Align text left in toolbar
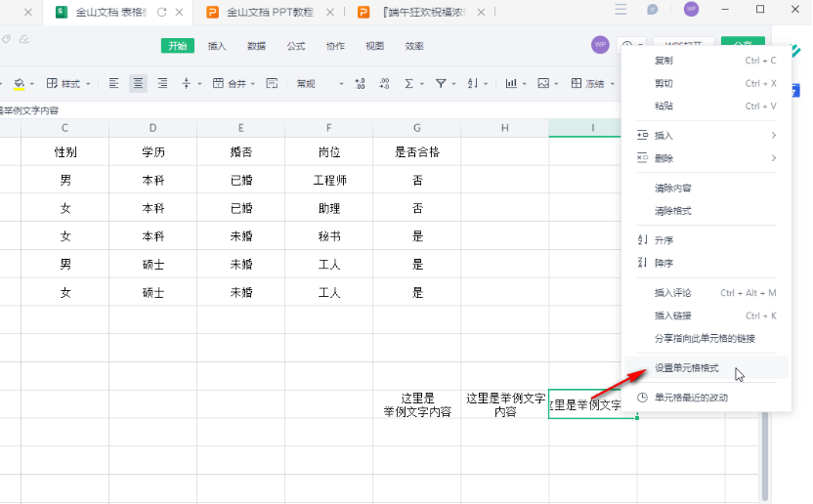Image resolution: width=813 pixels, height=504 pixels. point(114,83)
